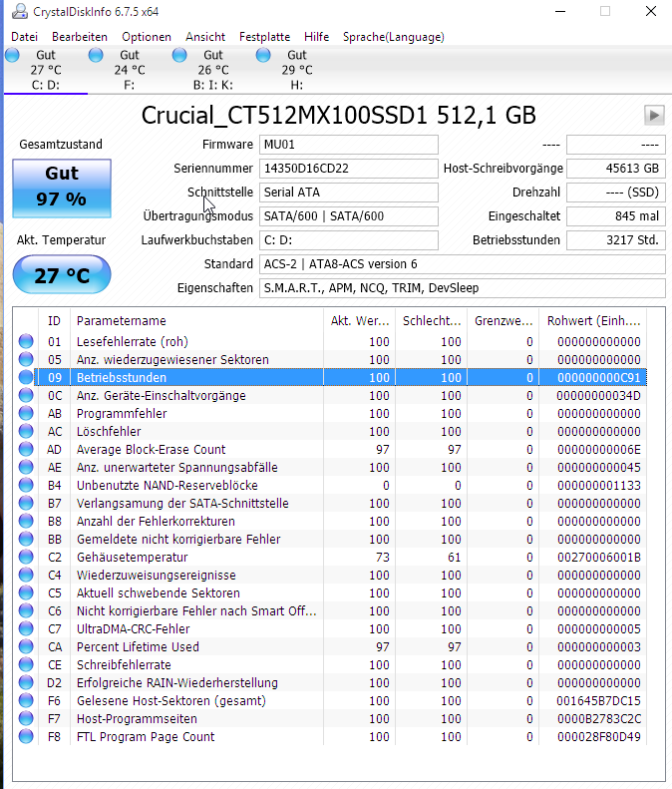This screenshot has height=789, width=672.
Task: Click status orb of Aktuell schwebende Sektoren row
Action: click(x=26, y=592)
